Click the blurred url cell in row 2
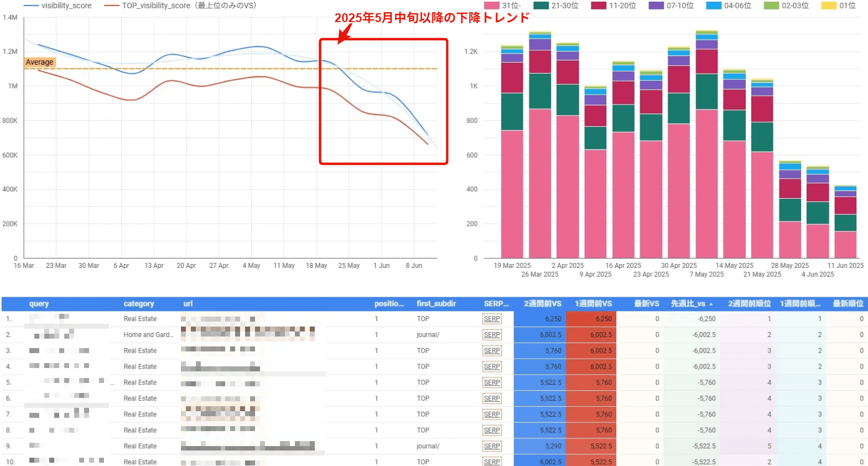The image size is (868, 466). coord(248,333)
